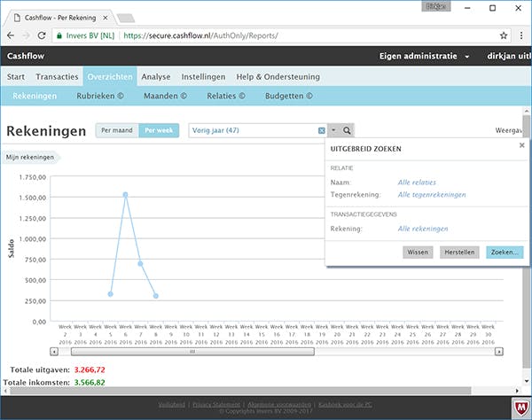Click the Wissen button
The height and width of the screenshot is (420, 532).
(x=418, y=252)
